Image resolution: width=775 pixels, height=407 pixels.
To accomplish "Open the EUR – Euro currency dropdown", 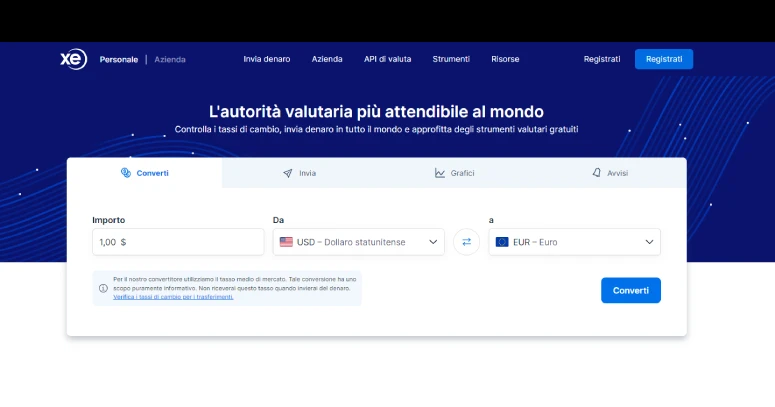I will click(574, 242).
